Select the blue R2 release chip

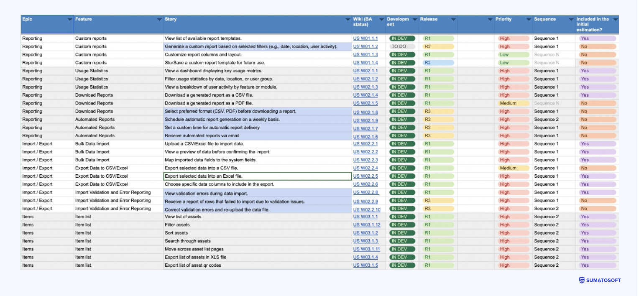click(437, 63)
